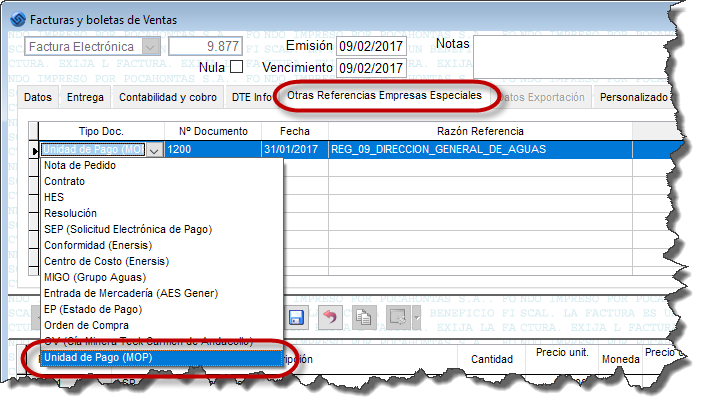Select SEP (Solicitud Electrónica de Pago)

click(162, 229)
